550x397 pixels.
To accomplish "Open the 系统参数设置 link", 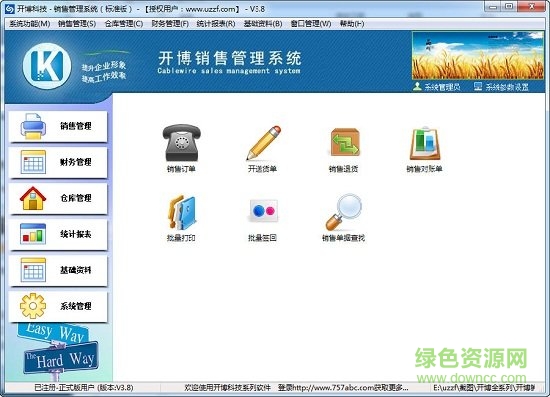I will (507, 87).
